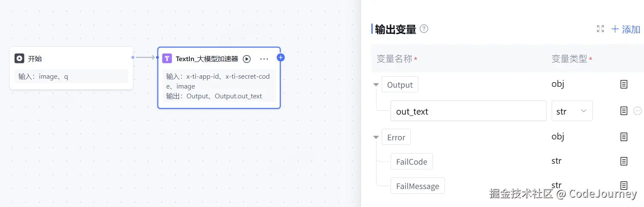Collapse the Output variable tree
The width and height of the screenshot is (644, 207).
pyautogui.click(x=376, y=85)
